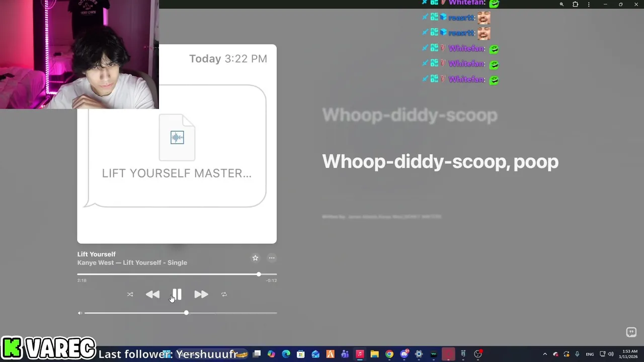Screen dimensions: 644x362
Task: Click the Lift Yourself song title
Action: pos(96,254)
